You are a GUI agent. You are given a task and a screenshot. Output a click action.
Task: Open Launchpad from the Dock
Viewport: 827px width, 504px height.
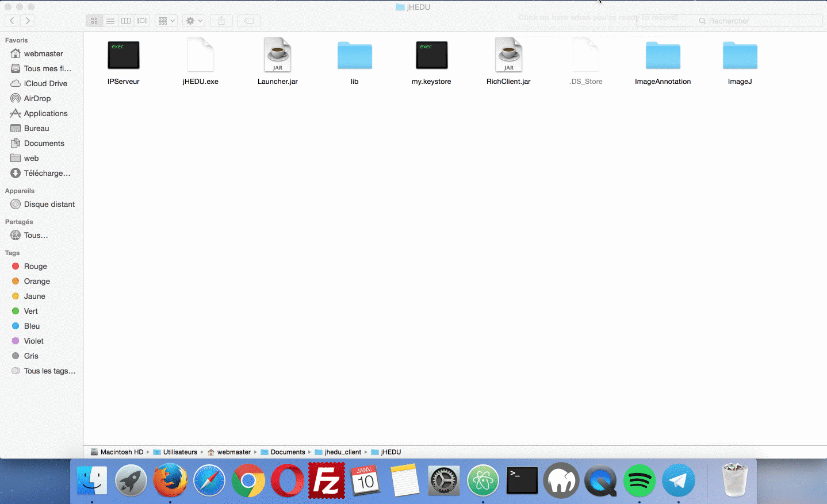point(131,480)
